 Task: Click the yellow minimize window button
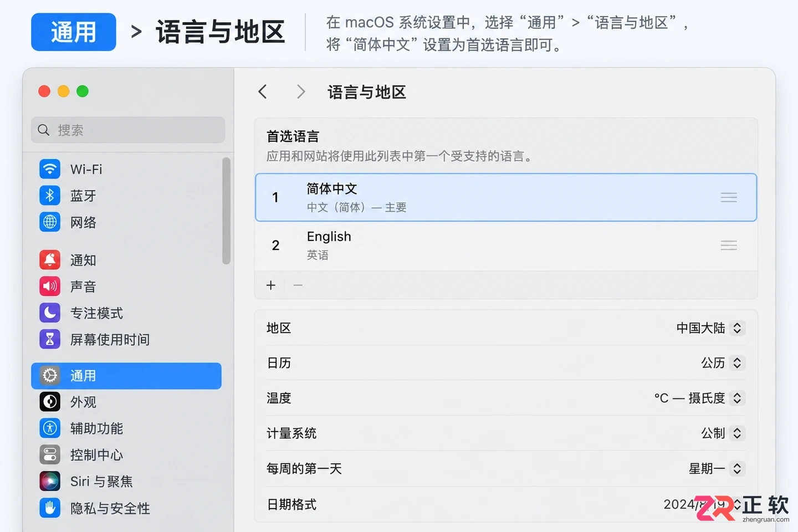(x=64, y=91)
